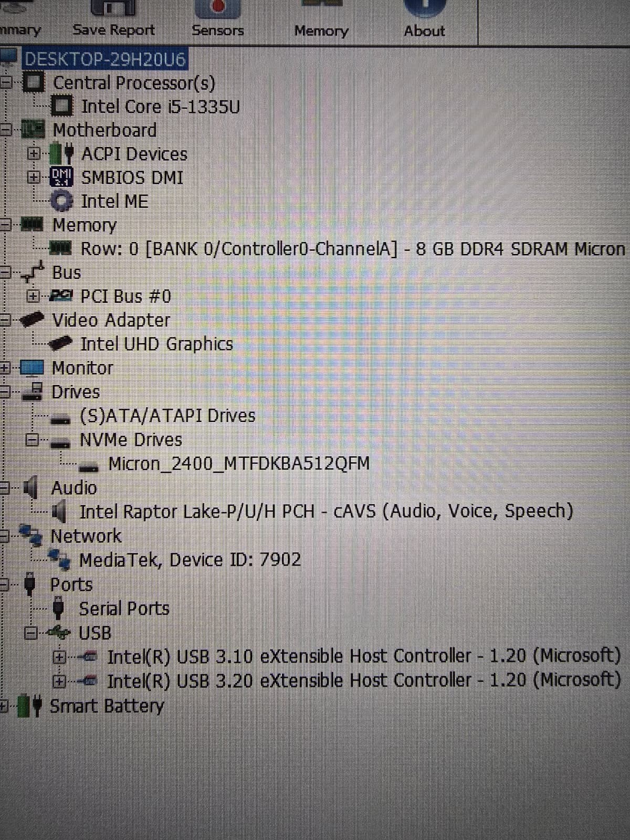Click the SMBIOS DMI icon
Screen dimensions: 630x840
[62, 177]
